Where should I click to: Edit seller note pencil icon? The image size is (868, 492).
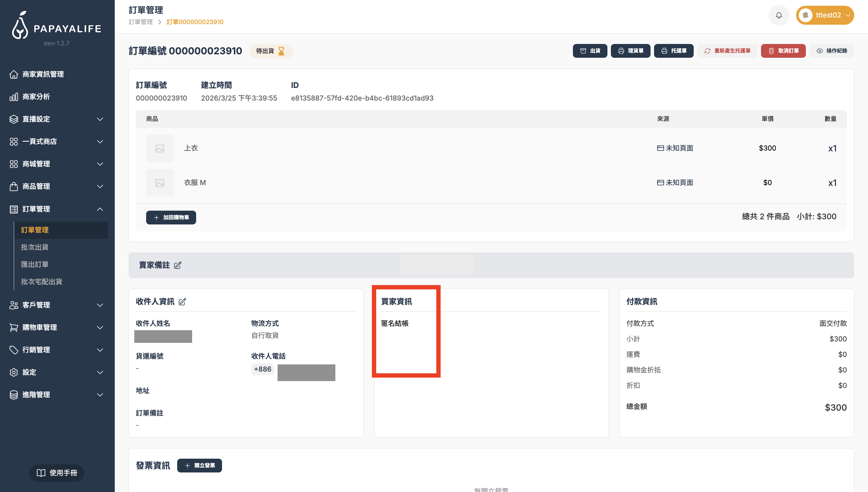pos(177,265)
